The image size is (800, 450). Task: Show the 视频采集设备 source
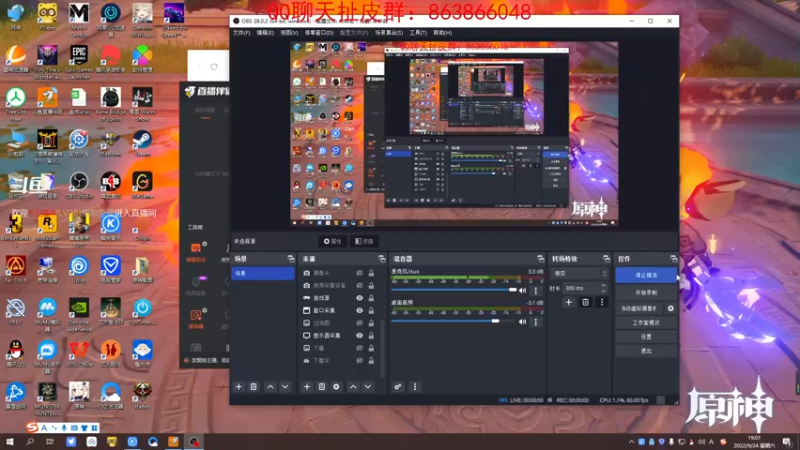tap(359, 285)
